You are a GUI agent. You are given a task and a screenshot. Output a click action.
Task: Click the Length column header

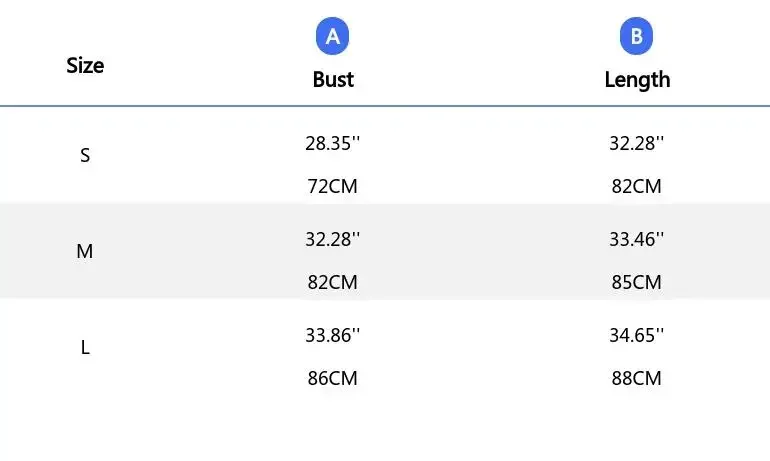click(x=637, y=80)
